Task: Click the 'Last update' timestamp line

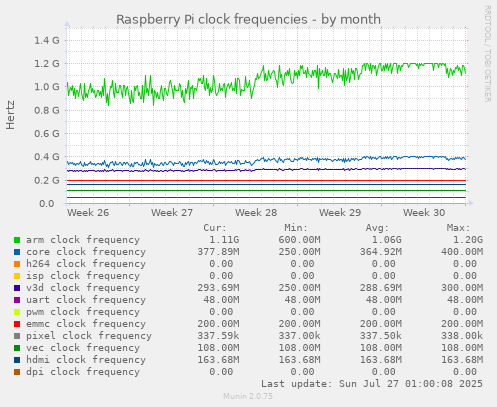Action: click(x=372, y=384)
